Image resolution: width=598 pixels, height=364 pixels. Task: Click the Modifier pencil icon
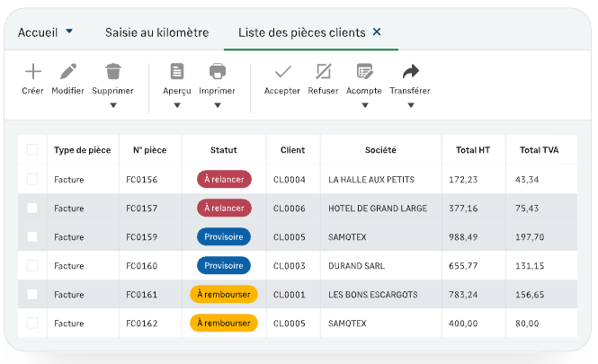(67, 72)
